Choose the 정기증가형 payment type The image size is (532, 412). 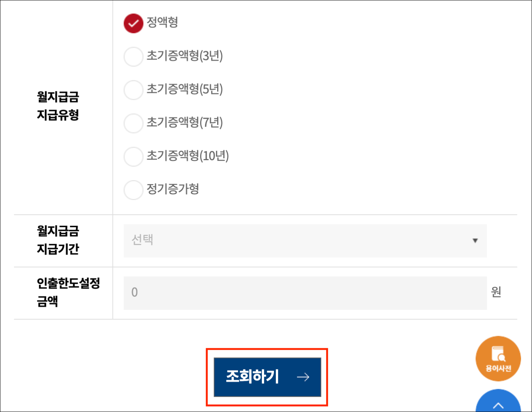coord(133,190)
